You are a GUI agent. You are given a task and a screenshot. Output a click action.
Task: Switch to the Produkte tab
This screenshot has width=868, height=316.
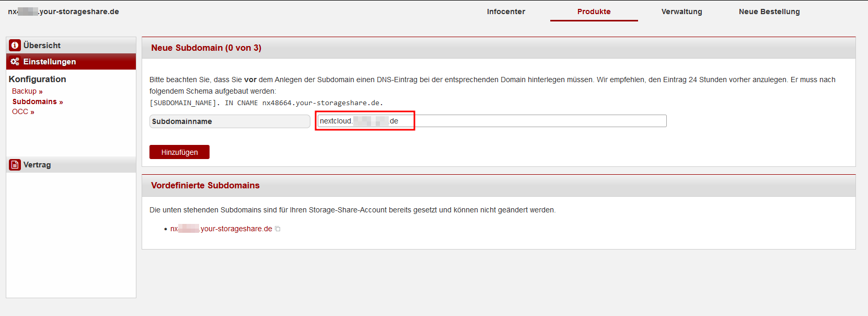(x=594, y=12)
